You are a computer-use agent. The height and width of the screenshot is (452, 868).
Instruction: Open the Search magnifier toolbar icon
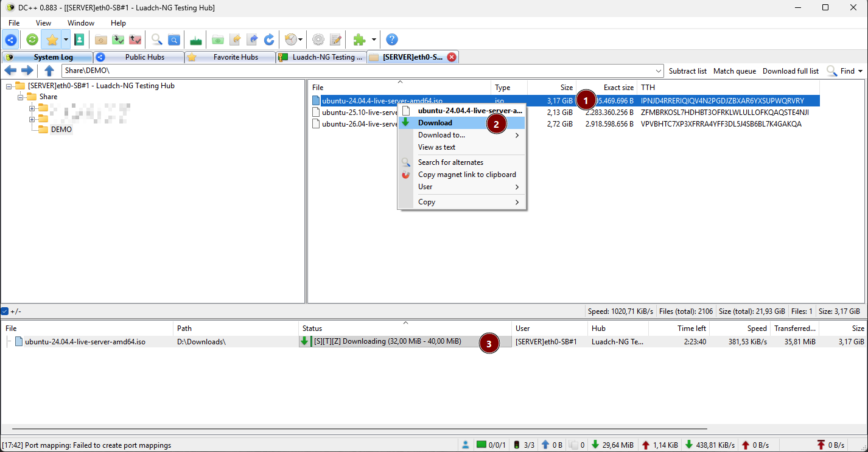157,40
